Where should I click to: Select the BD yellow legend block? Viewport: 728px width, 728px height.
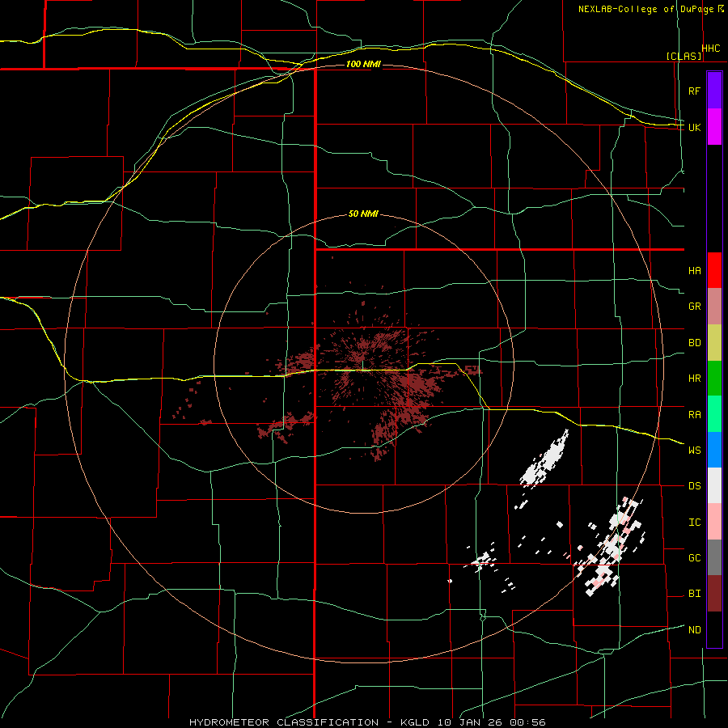pos(714,343)
